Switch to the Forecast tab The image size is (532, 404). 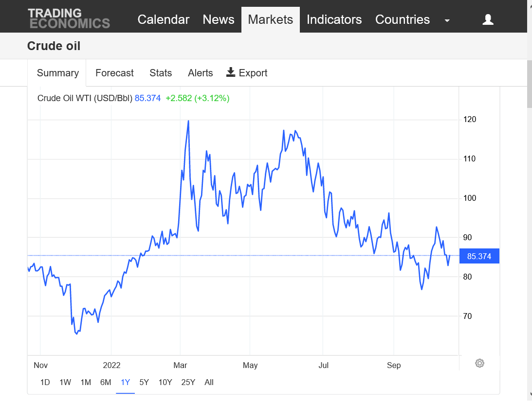click(114, 73)
